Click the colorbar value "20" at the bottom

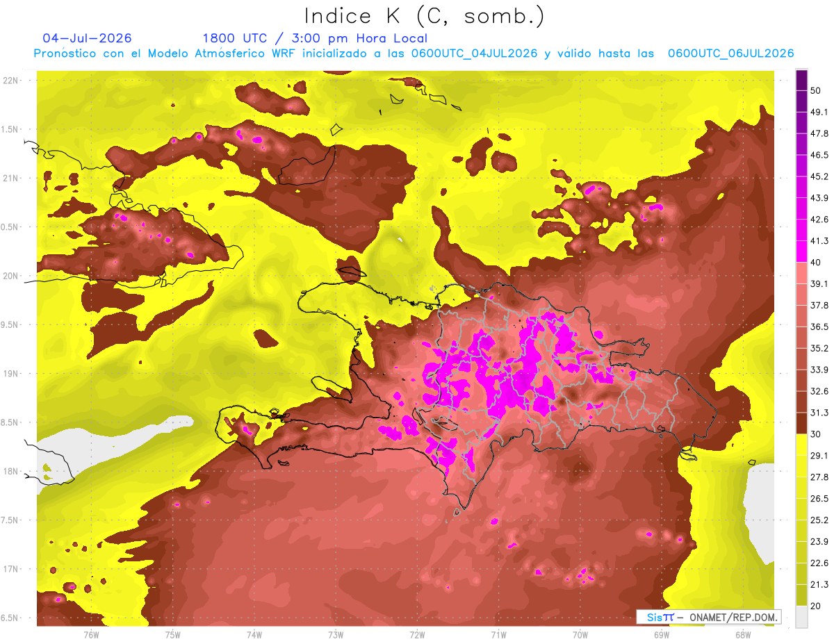(816, 606)
